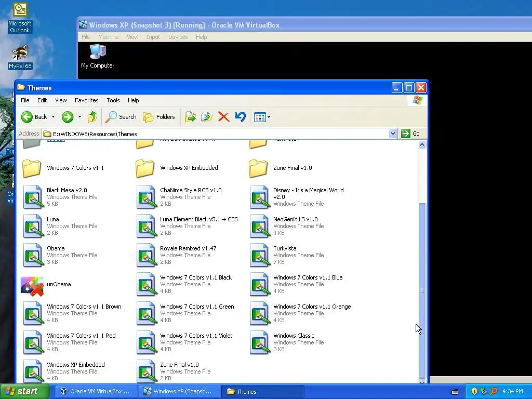Select Windows 7 Colors v1.1 Violet theme

[x=184, y=342]
